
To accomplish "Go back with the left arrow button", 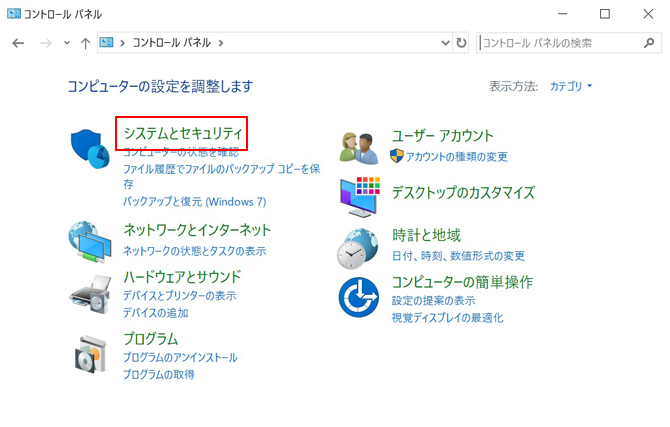I will (18, 43).
